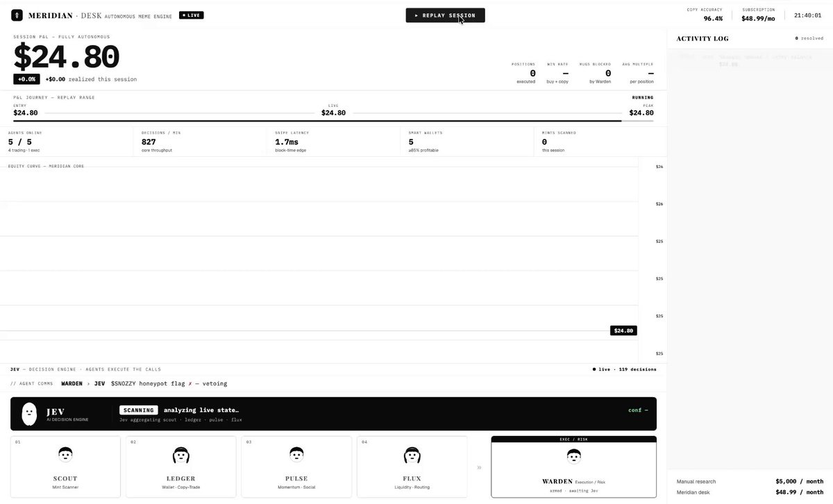Select the Scout agent face icon
The image size is (833, 504).
(x=65, y=455)
